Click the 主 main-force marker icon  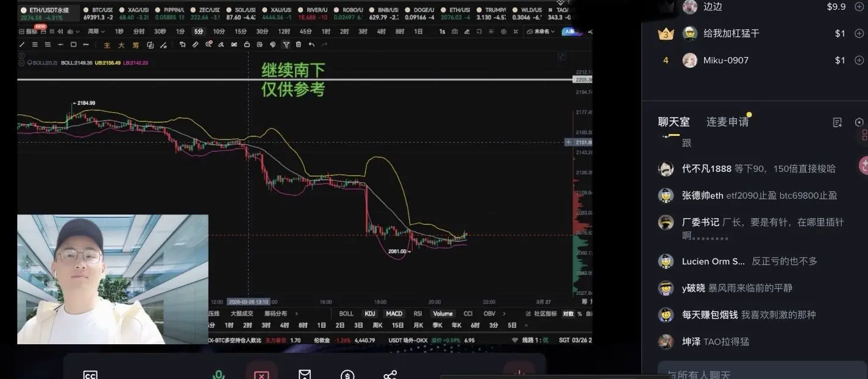[107, 45]
